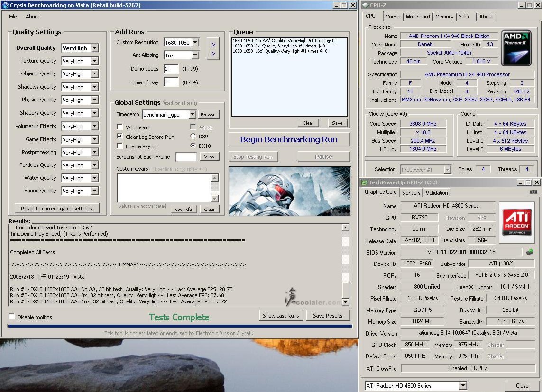Click the add-run arrow beside AntiAliasing

[213, 54]
